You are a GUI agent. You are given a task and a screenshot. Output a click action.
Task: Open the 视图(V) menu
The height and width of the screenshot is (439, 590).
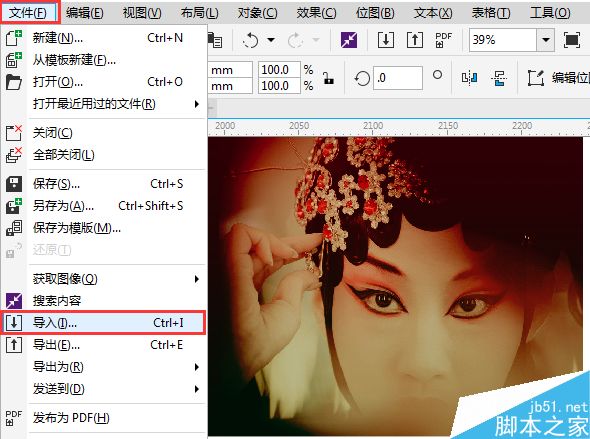click(142, 13)
